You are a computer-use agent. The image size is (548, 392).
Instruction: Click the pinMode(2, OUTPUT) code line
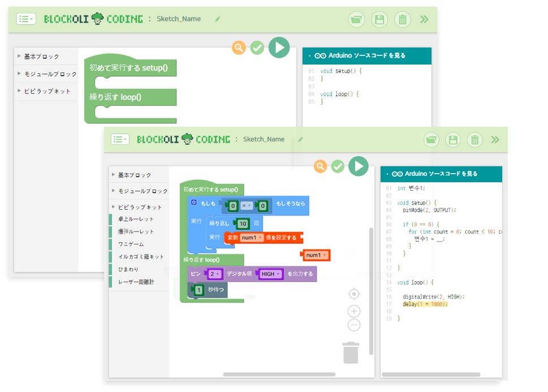tap(429, 210)
